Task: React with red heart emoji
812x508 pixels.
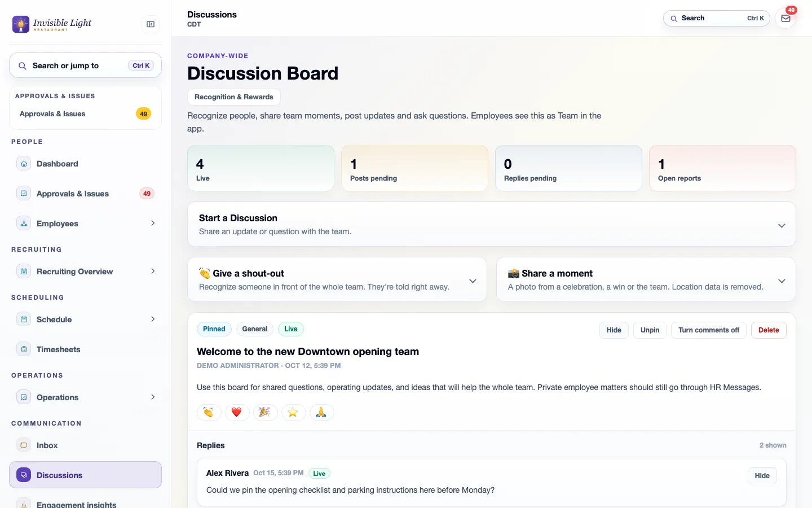Action: (x=237, y=413)
